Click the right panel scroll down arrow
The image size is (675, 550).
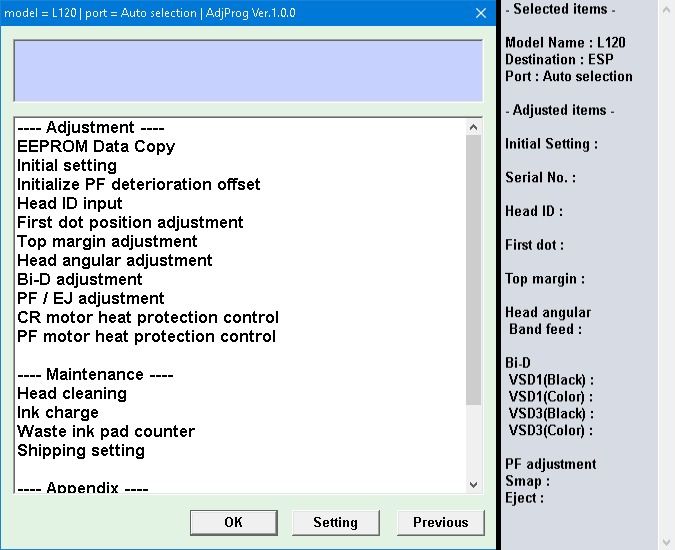(x=666, y=541)
